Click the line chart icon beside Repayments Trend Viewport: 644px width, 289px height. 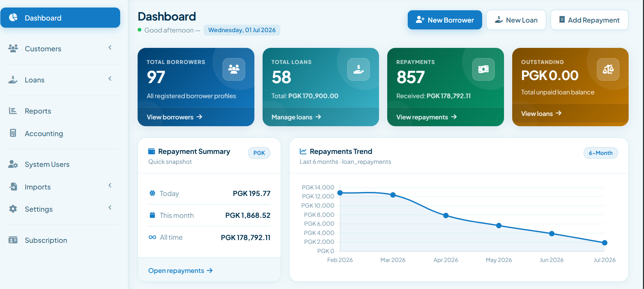pyautogui.click(x=303, y=151)
